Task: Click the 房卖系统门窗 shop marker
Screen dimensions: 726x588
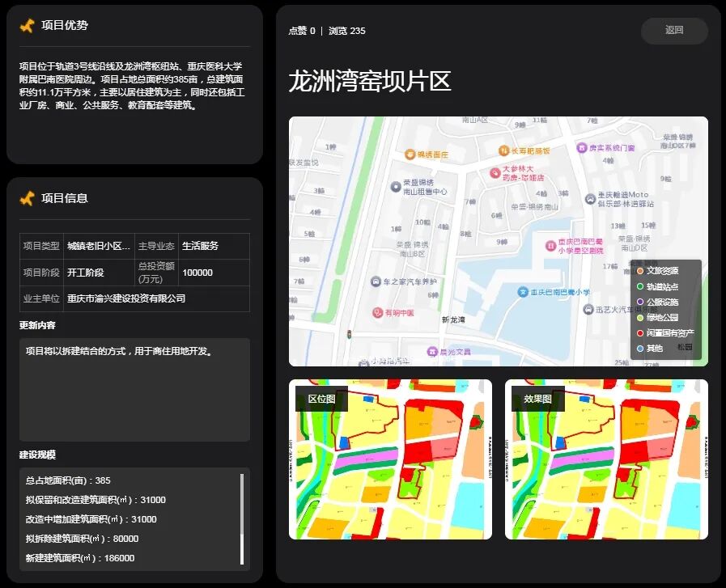Action: (582, 147)
